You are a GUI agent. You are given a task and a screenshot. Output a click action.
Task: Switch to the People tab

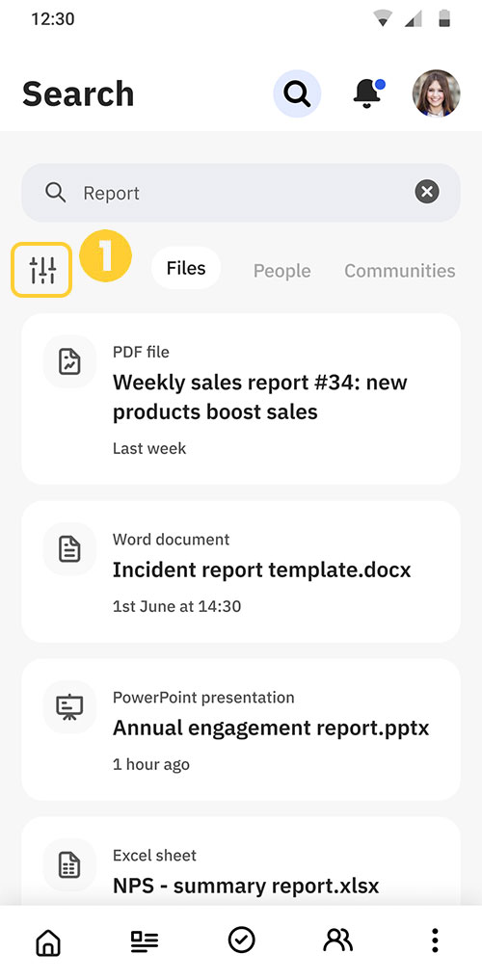[281, 271]
